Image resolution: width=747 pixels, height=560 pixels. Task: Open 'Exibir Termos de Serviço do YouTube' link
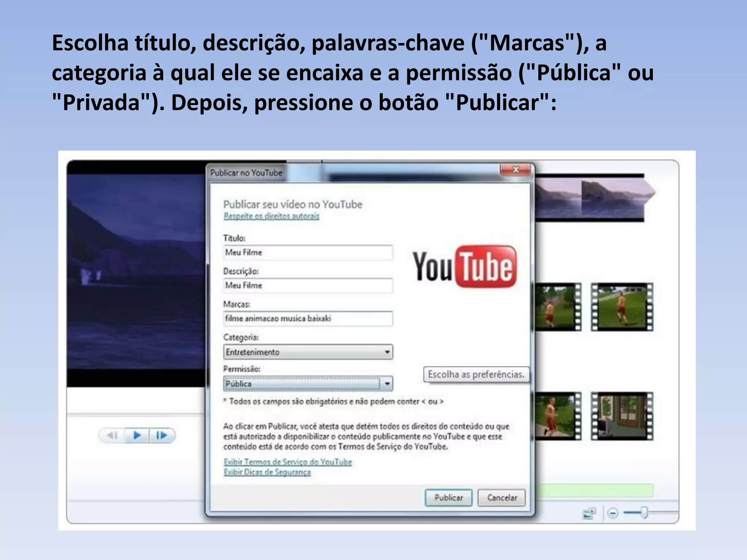click(x=288, y=462)
